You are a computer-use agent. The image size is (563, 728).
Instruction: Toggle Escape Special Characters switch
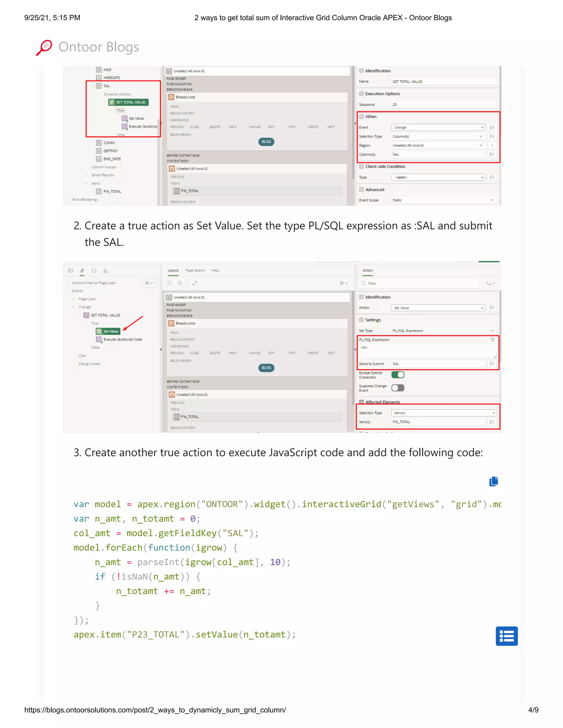(398, 375)
